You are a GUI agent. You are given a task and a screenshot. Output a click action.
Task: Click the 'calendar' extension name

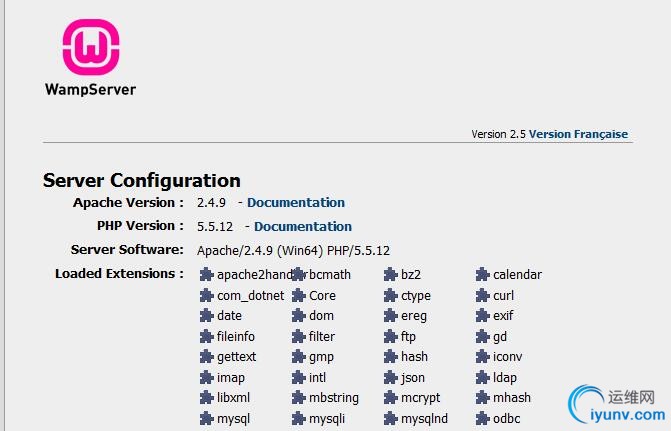517,274
